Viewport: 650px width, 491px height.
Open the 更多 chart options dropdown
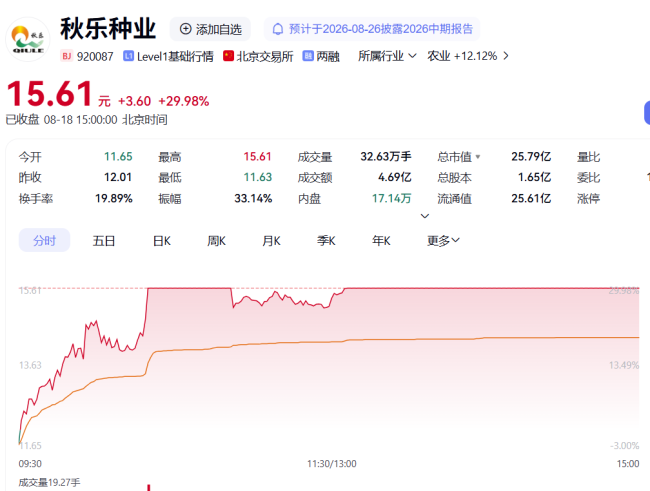(443, 241)
